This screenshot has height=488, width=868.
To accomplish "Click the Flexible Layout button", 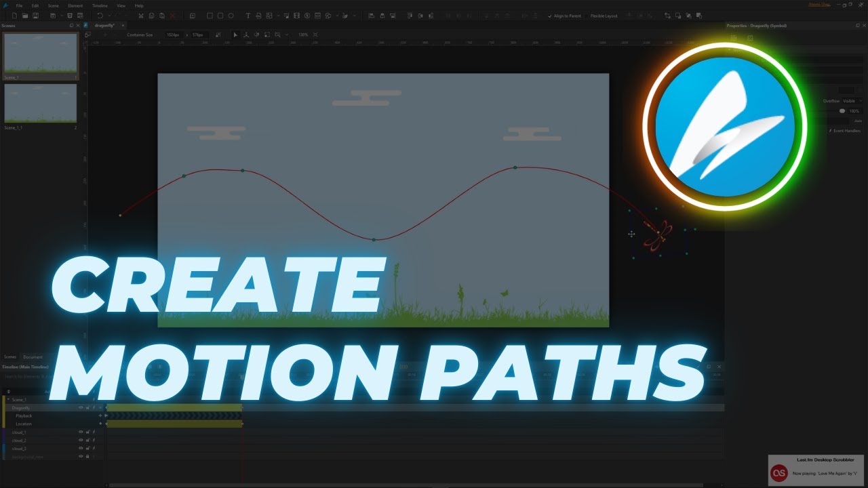I will coord(604,16).
